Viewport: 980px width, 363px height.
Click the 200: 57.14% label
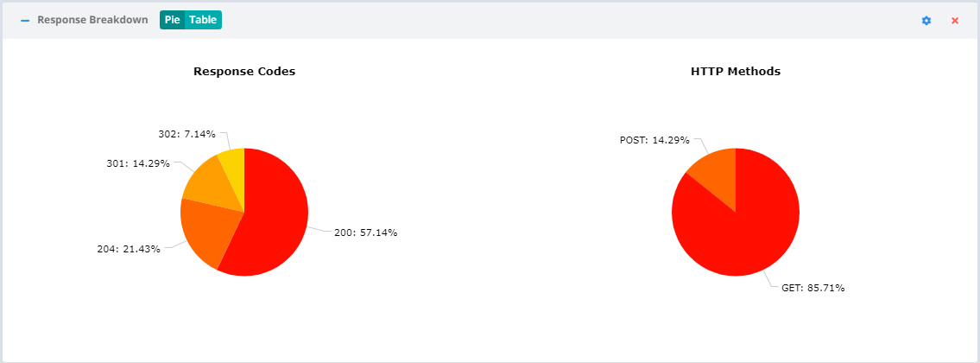tap(365, 232)
